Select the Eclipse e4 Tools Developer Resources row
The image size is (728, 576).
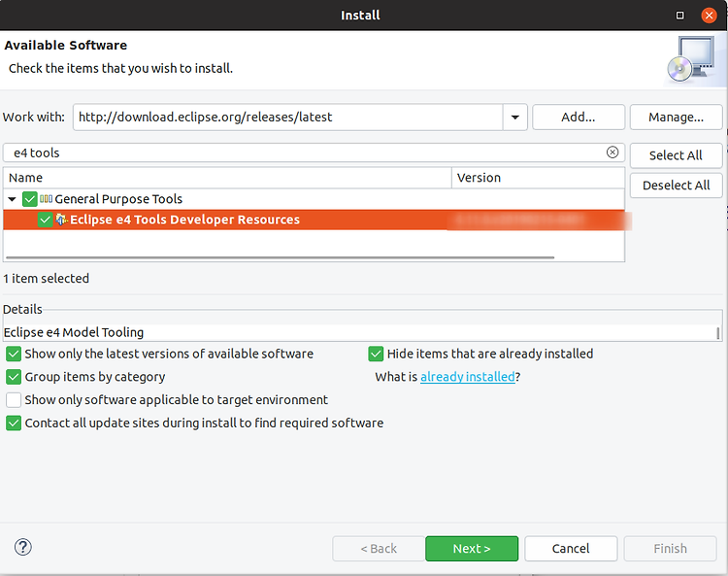click(x=314, y=220)
